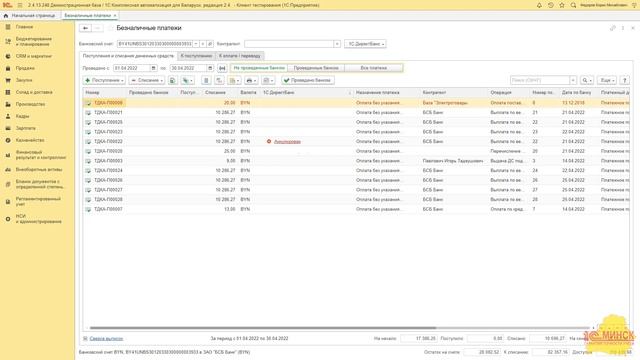Show Проведенные банком payments
The width and height of the screenshot is (640, 360).
click(316, 68)
